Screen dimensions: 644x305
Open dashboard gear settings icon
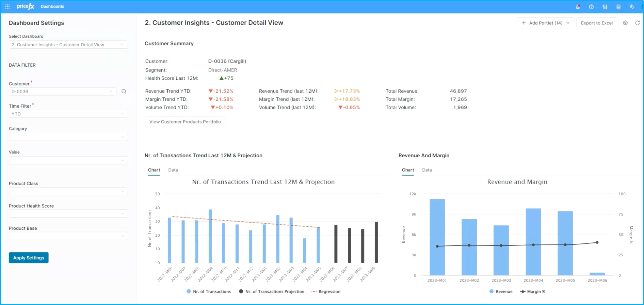(625, 23)
